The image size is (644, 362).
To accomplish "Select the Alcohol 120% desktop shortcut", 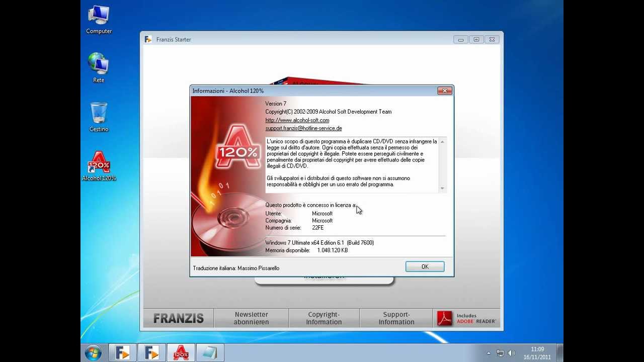I will pyautogui.click(x=99, y=166).
